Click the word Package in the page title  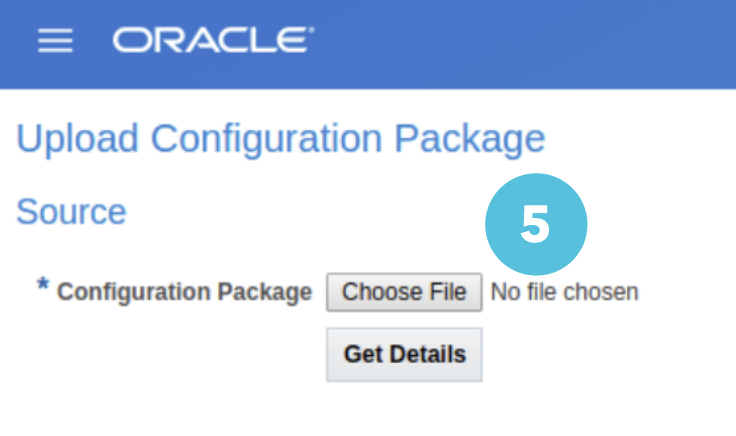pos(469,140)
